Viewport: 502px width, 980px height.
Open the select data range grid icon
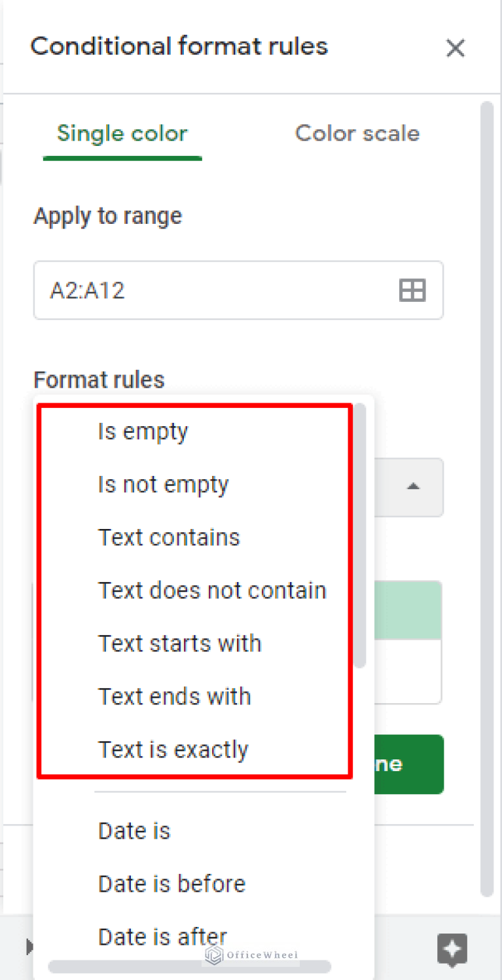point(412,290)
